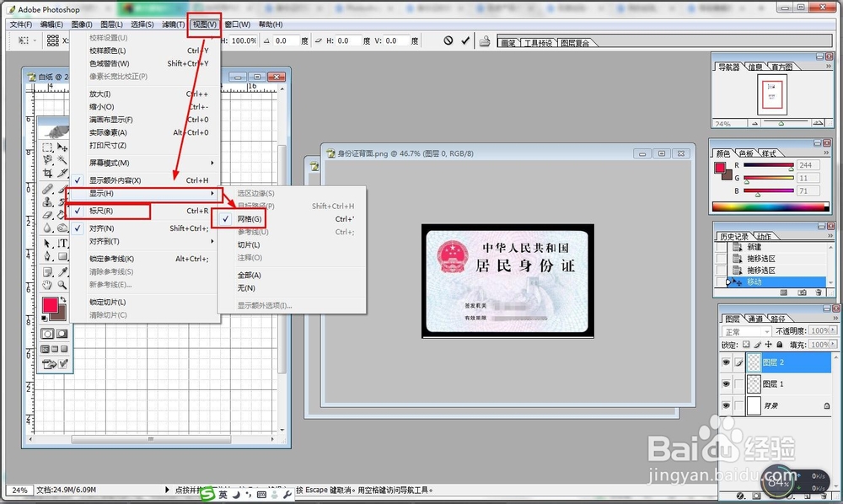Hide 图层 1 via its eye icon
843x504 pixels.
[726, 383]
